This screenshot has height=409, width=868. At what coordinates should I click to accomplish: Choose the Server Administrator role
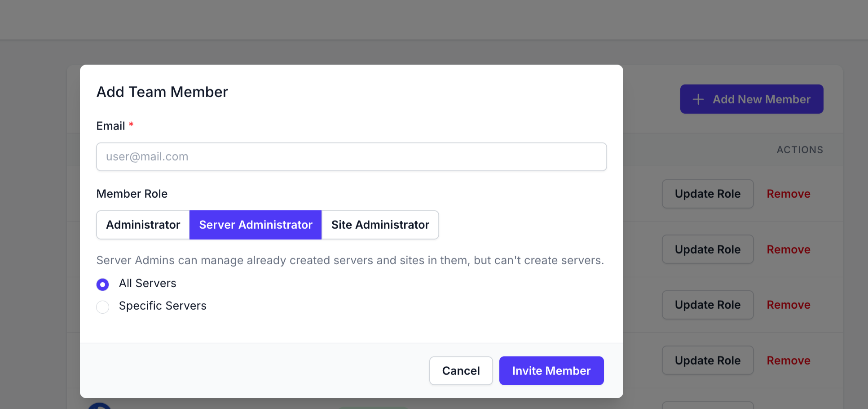click(256, 225)
